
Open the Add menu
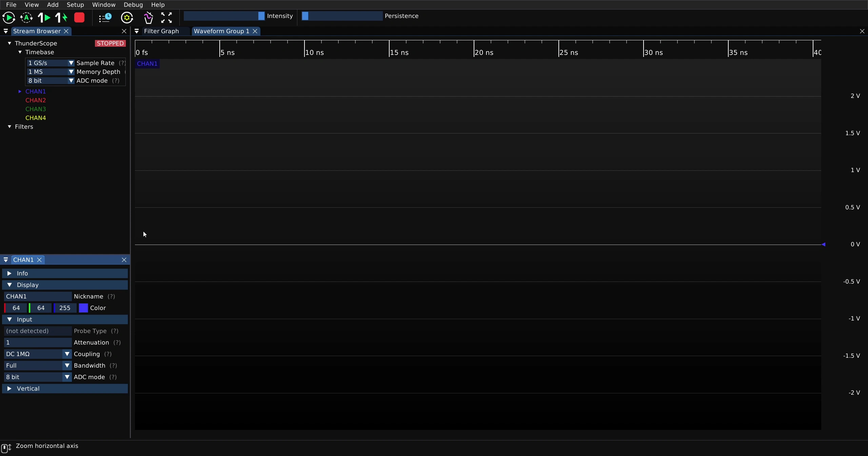click(x=53, y=5)
